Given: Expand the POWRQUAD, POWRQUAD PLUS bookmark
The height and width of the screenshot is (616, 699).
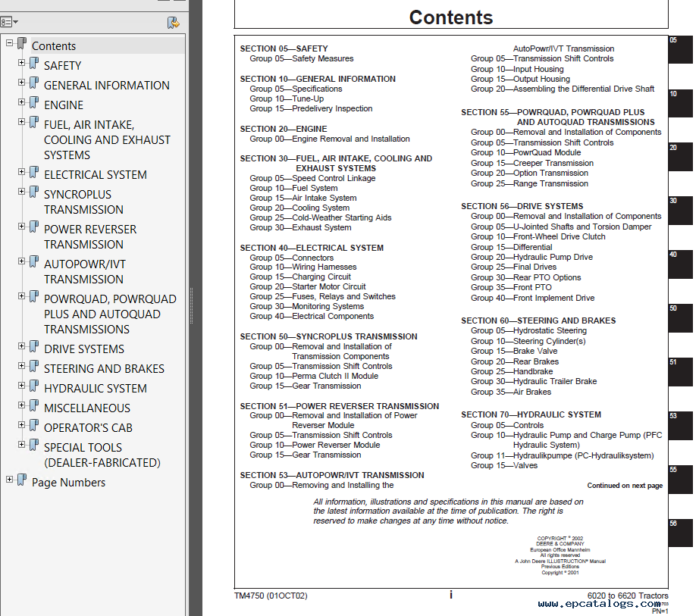Looking at the screenshot, I should point(21,295).
